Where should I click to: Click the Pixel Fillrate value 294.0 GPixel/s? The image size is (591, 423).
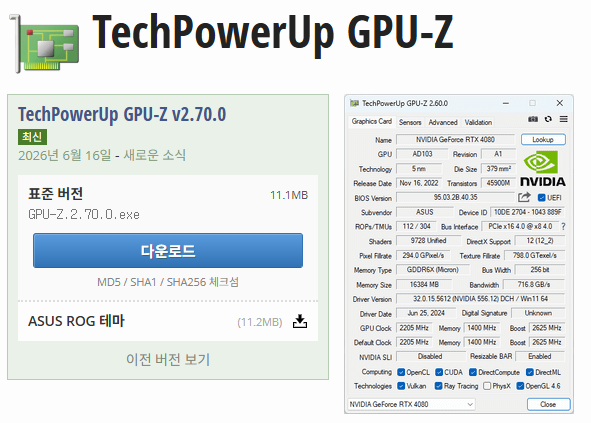tap(423, 255)
